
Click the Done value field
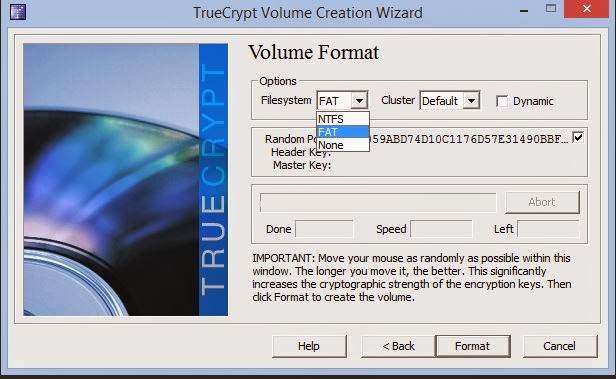(x=324, y=229)
